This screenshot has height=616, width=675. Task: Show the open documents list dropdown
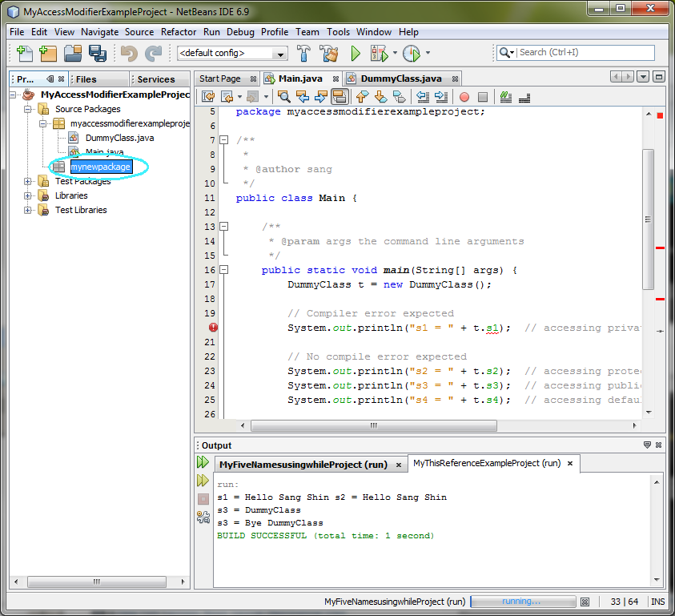pyautogui.click(x=643, y=77)
